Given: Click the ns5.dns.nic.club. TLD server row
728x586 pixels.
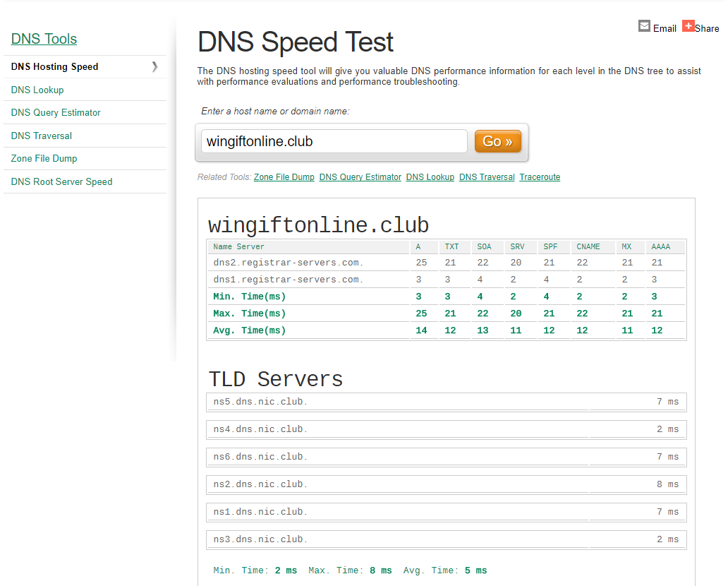Looking at the screenshot, I should (446, 402).
